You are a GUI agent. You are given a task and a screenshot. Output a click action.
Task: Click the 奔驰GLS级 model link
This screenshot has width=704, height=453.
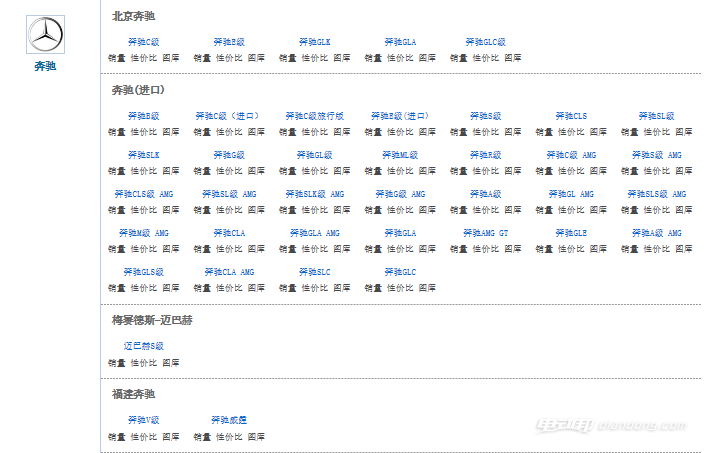click(143, 272)
